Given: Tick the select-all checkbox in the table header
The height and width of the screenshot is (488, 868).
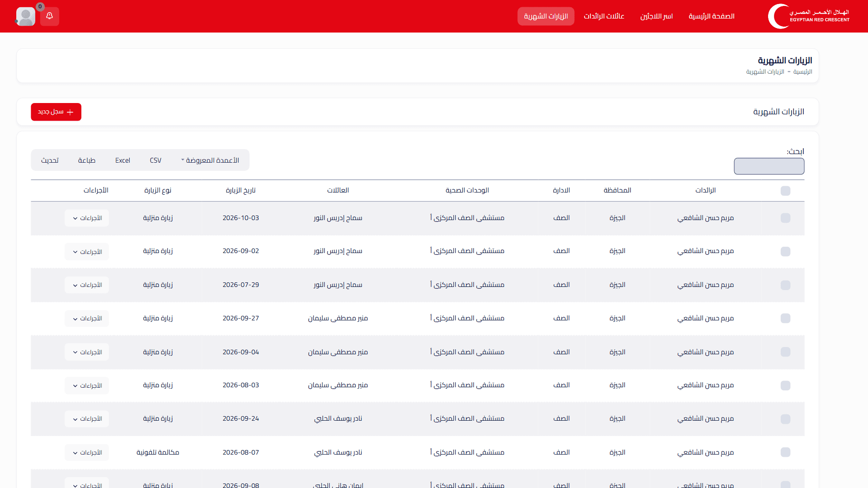Looking at the screenshot, I should (x=785, y=191).
